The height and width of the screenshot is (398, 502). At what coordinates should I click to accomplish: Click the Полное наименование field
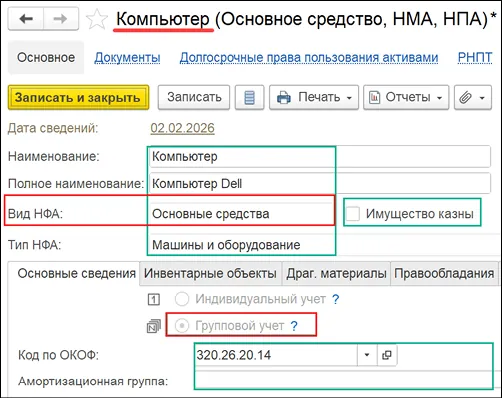coord(320,183)
